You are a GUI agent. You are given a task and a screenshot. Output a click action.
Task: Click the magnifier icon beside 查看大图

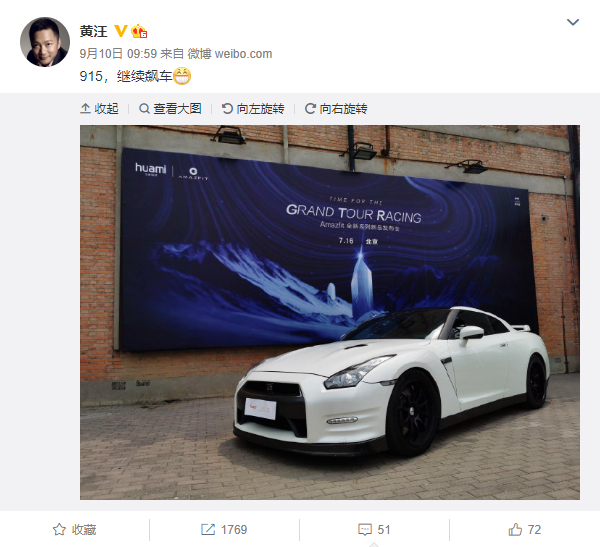click(x=144, y=109)
